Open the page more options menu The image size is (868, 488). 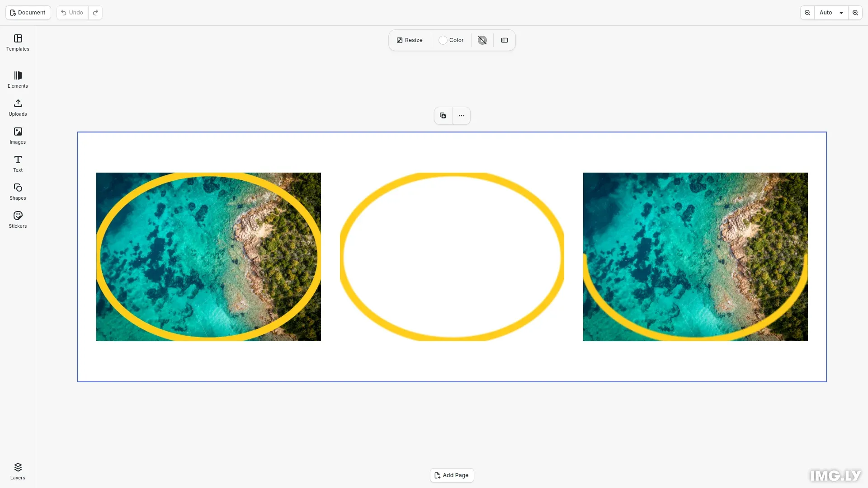tap(462, 116)
